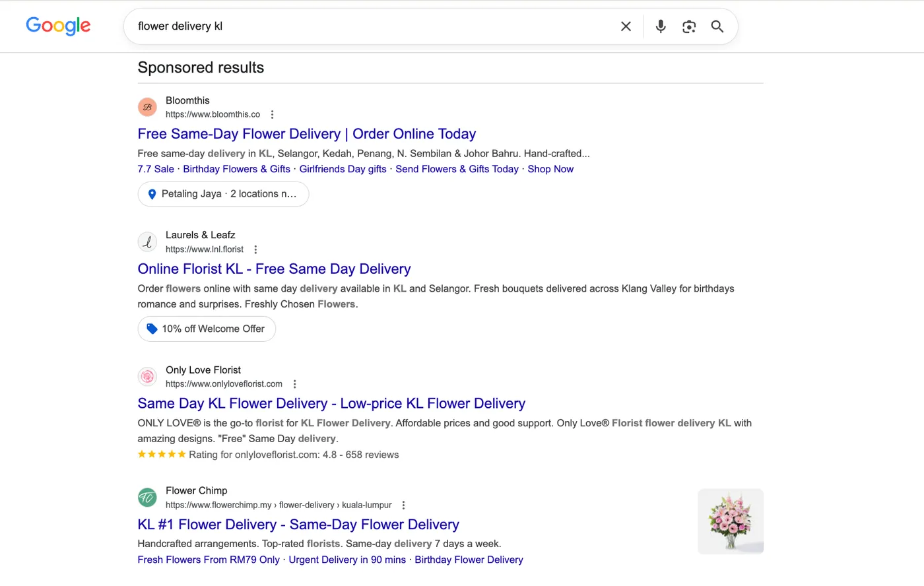This screenshot has height=586, width=924.
Task: Open 'KL #1 Flower Delivery - Same-Day Flower Delivery'
Action: point(298,525)
